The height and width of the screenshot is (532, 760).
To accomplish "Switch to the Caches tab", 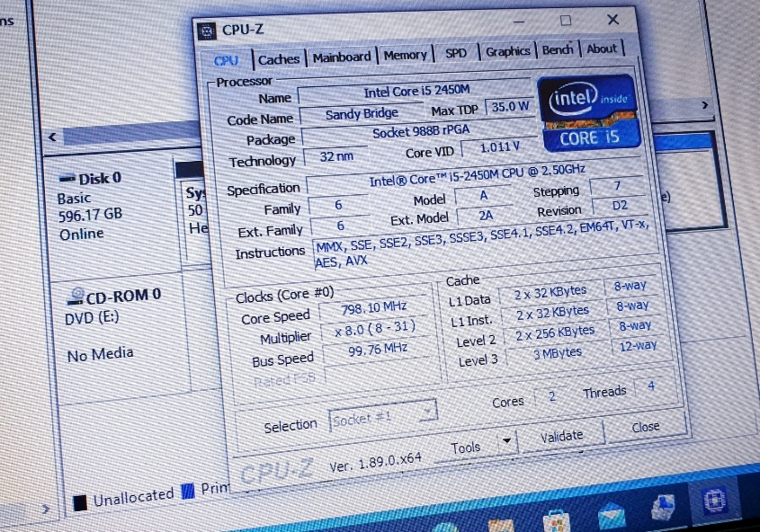I will [278, 58].
